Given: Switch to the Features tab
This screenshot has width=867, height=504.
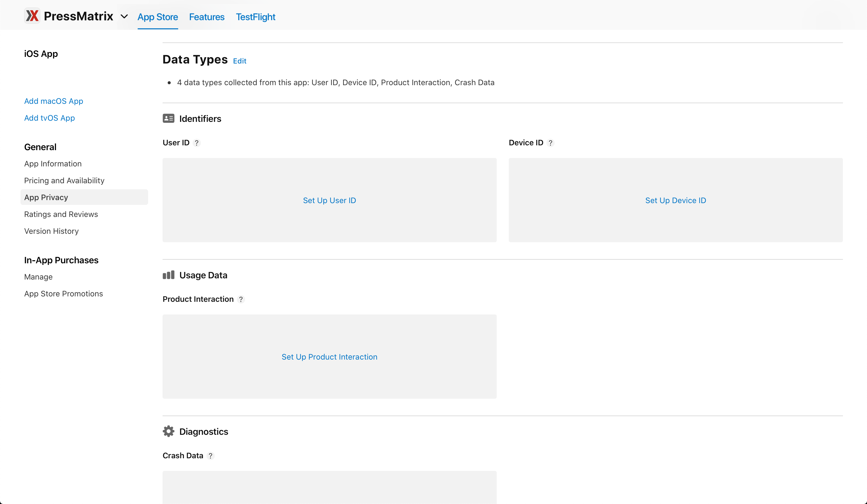Looking at the screenshot, I should (x=207, y=17).
